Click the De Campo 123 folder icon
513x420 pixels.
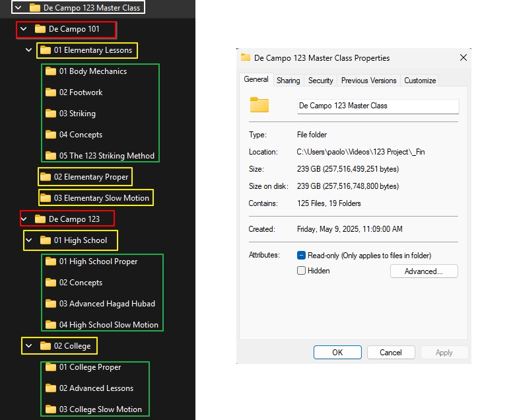tap(40, 219)
